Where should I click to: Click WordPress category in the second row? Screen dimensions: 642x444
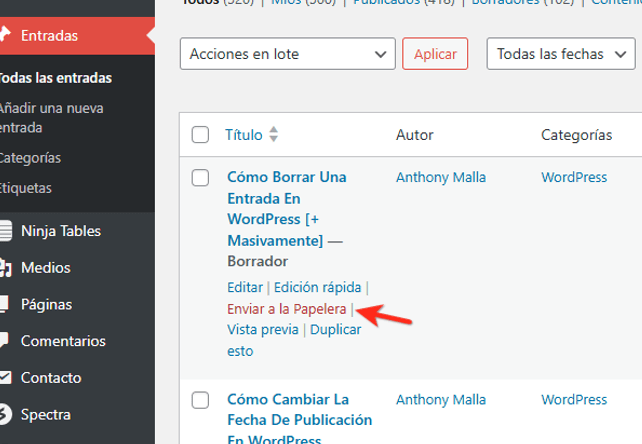coord(574,400)
